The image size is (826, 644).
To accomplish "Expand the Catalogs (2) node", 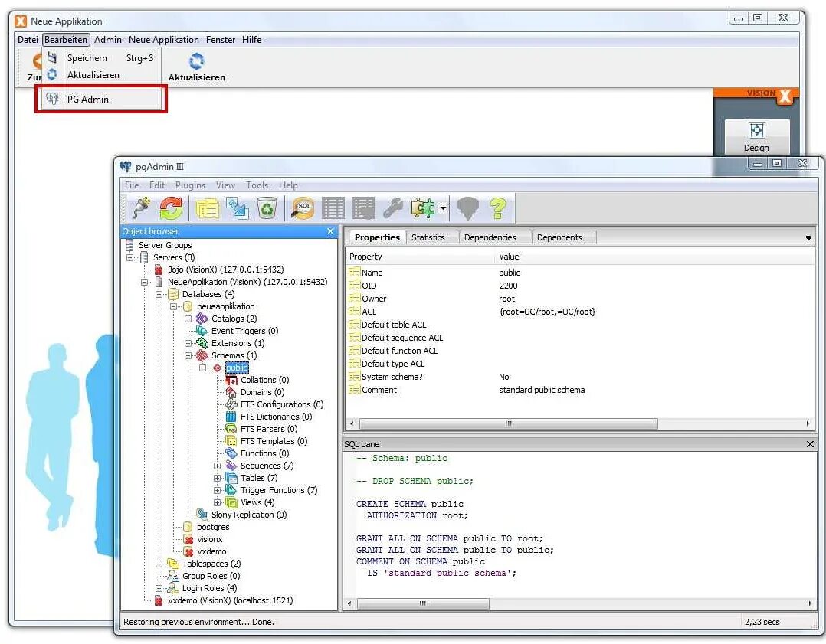I will [x=188, y=319].
